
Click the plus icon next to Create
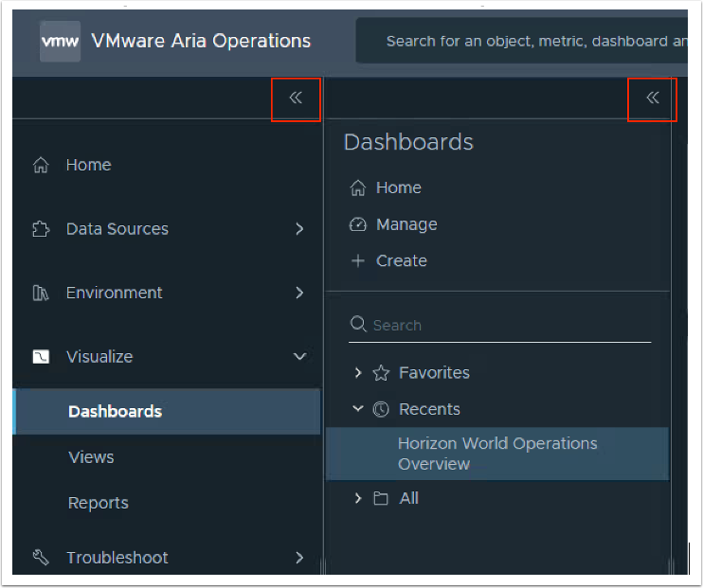tap(357, 261)
